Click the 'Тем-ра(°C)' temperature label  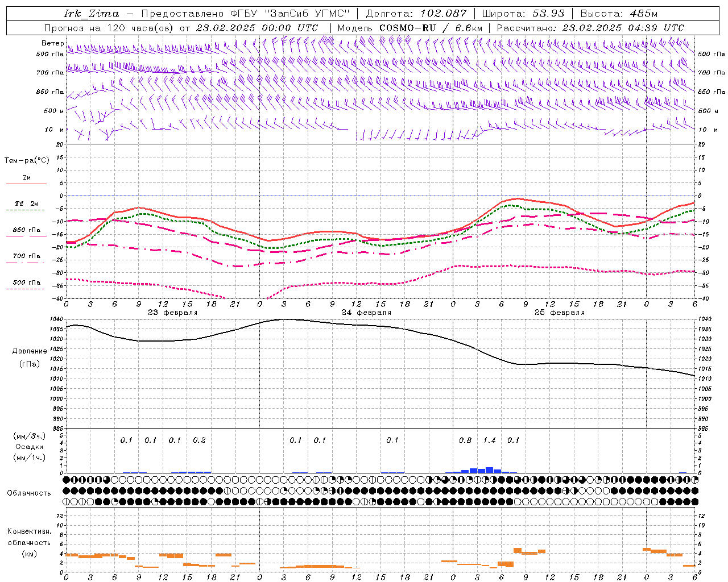(x=27, y=161)
